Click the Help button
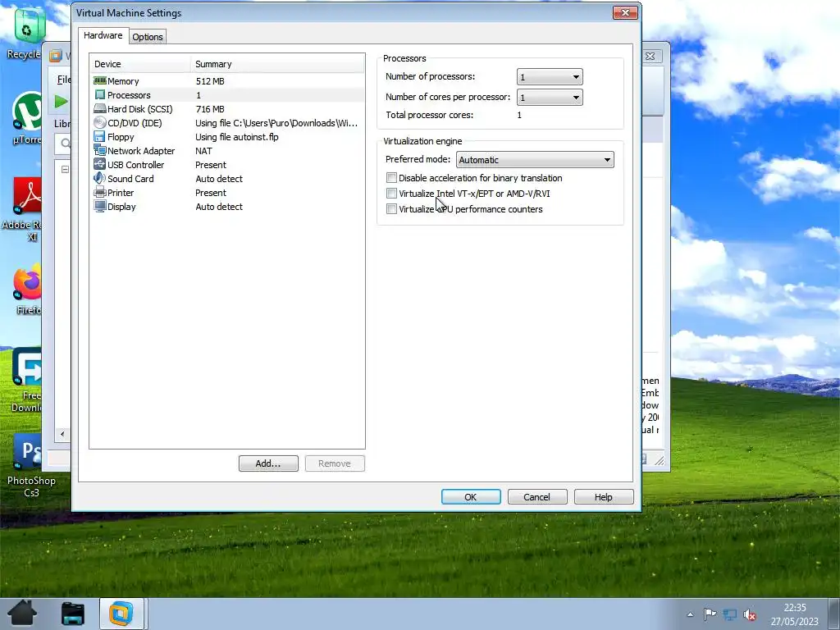 coord(603,496)
